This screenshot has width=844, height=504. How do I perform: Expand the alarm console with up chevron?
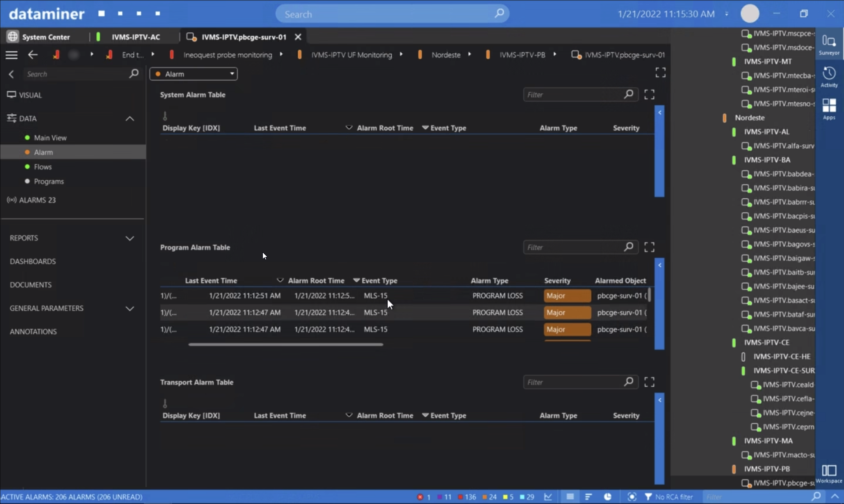[835, 496]
